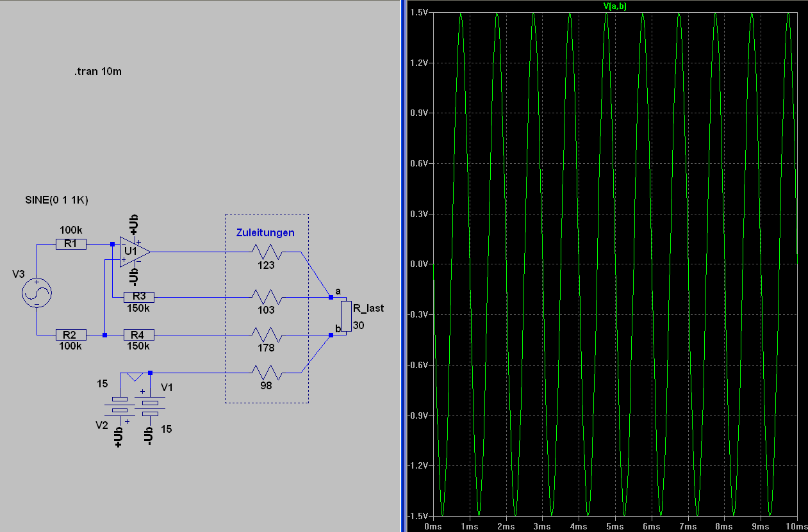Click the -Ub net label below U1

pos(134,276)
